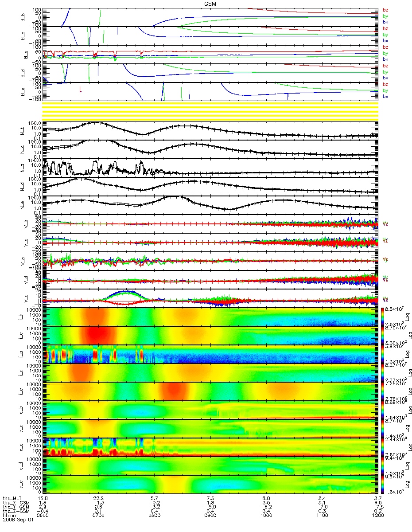Click the 1100 time tick label

coord(322,514)
